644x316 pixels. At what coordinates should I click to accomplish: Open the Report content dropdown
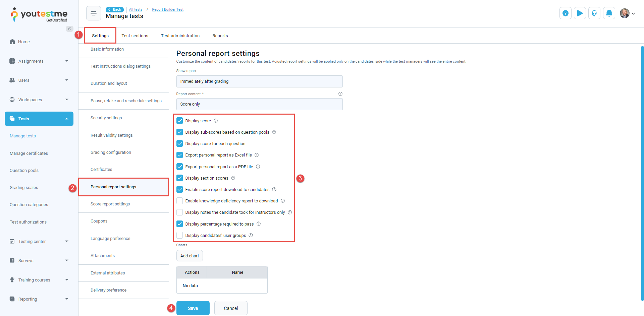[x=259, y=104]
